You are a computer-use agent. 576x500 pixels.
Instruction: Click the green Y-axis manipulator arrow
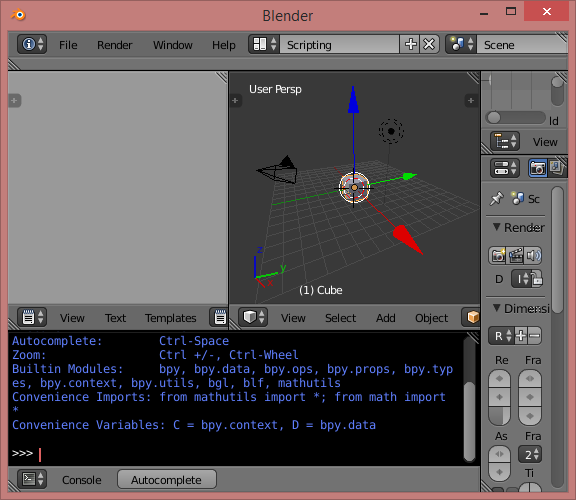[409, 176]
